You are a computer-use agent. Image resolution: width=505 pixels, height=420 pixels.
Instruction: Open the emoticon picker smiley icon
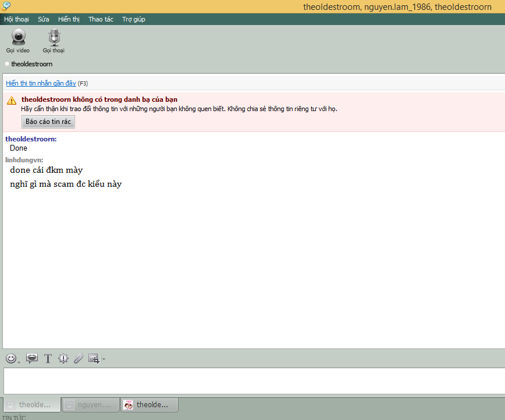(x=11, y=358)
